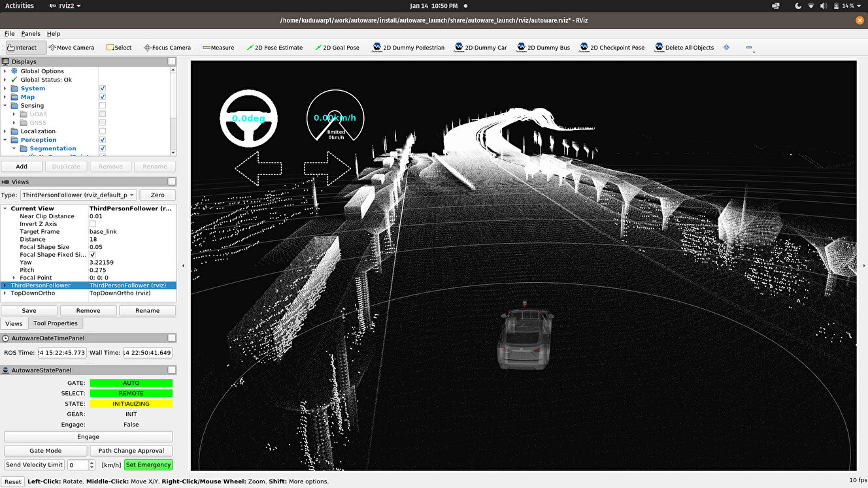
Task: Disable the Perception display checkbox
Action: click(x=102, y=140)
